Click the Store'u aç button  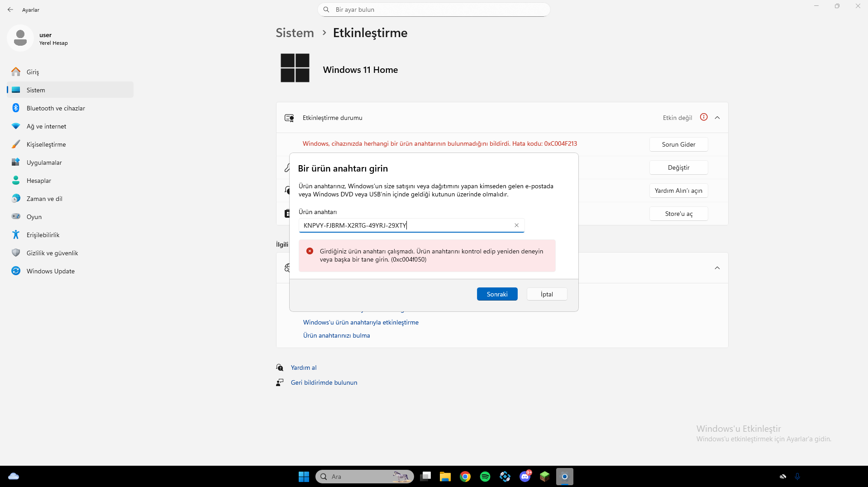(678, 214)
